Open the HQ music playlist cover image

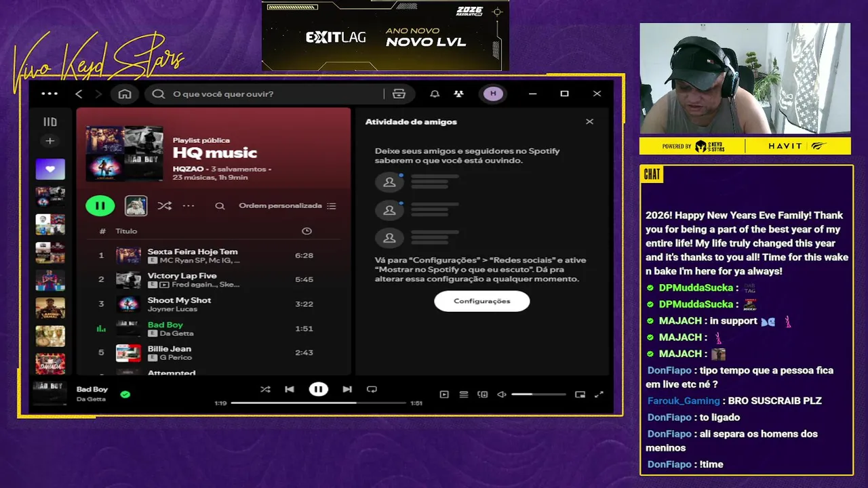124,153
